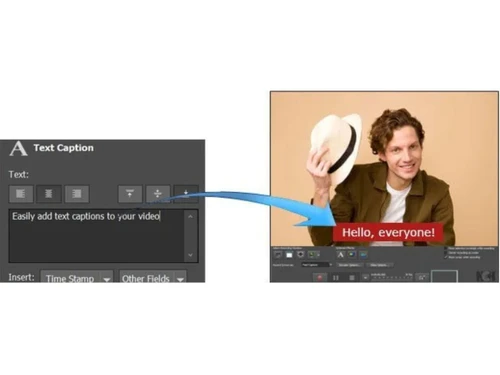Center-align the caption text horizontally
The height and width of the screenshot is (375, 500).
[49, 194]
